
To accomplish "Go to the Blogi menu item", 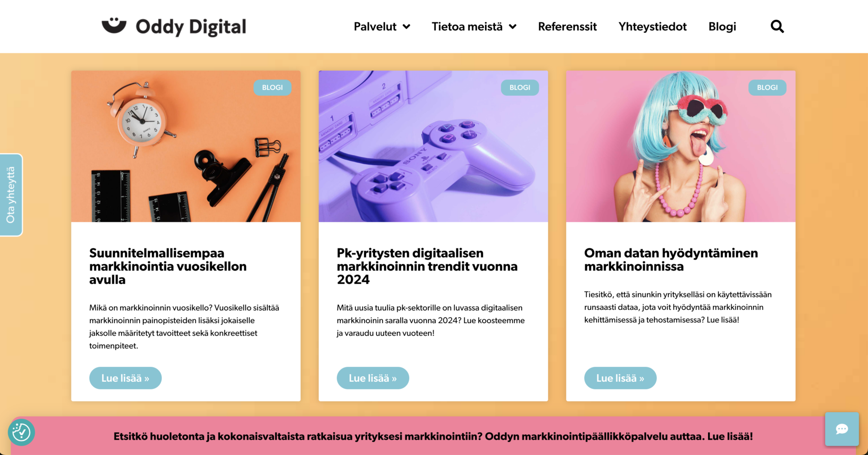I will tap(722, 27).
